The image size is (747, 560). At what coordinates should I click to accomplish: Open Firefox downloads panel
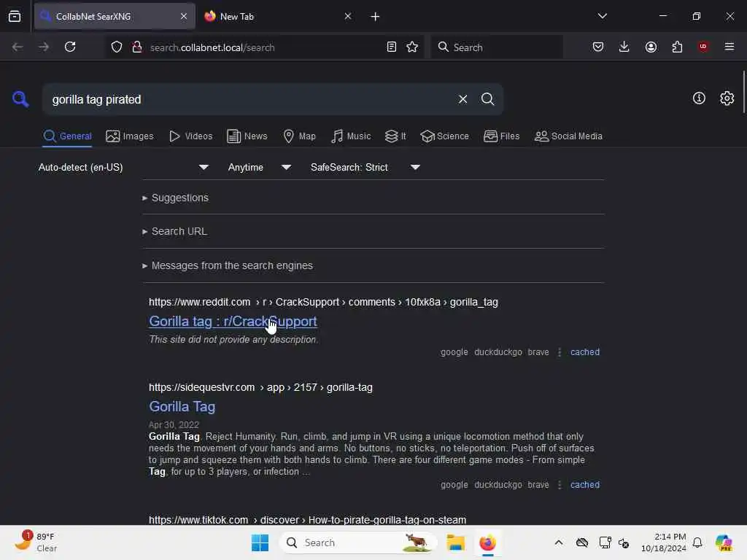coord(624,47)
